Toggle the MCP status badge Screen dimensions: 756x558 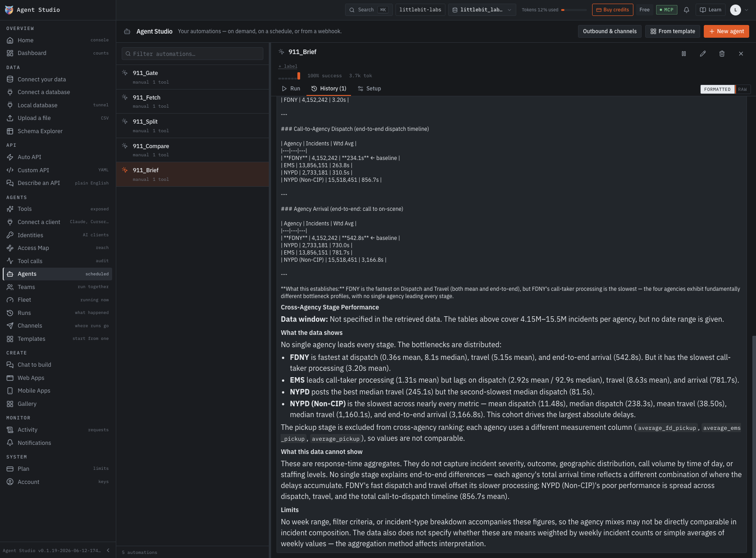[667, 10]
